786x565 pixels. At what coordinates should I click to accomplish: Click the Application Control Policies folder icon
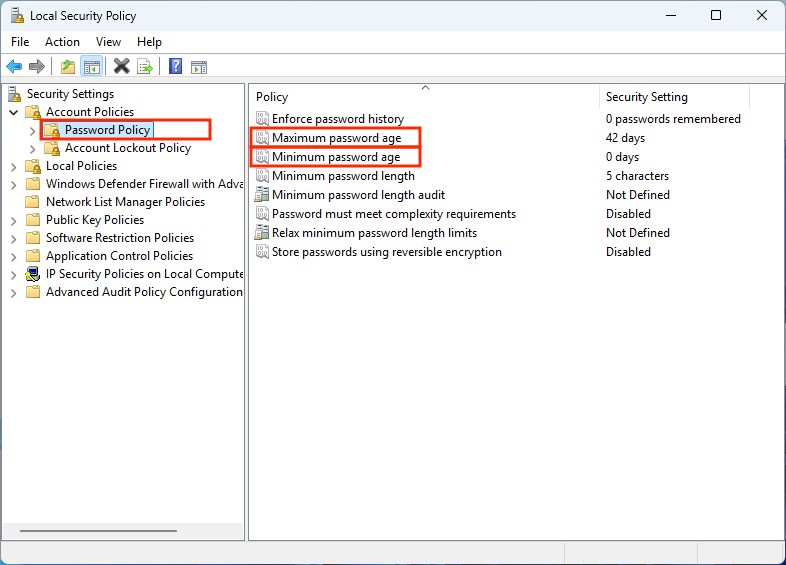pos(33,256)
